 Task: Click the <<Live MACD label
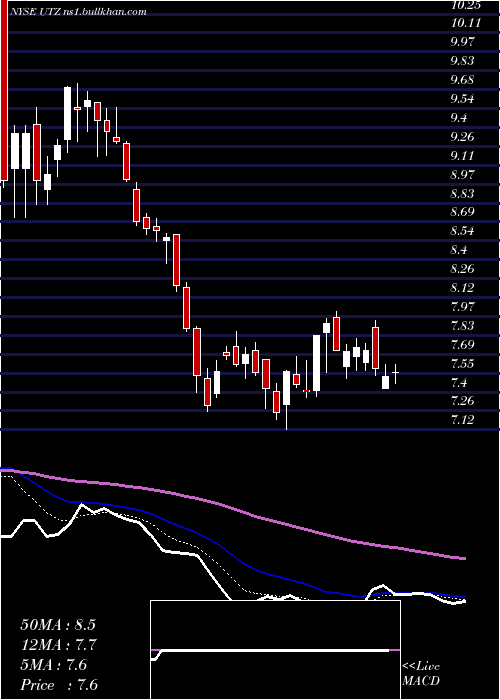421,674
